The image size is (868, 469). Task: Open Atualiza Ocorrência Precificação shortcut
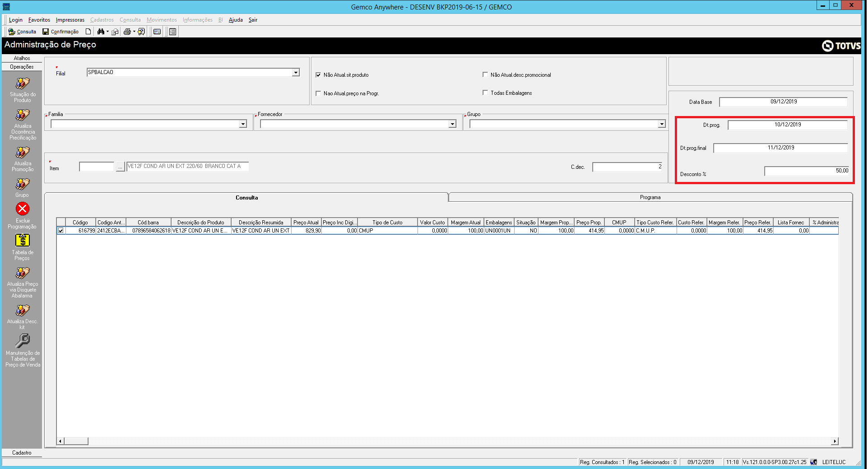point(23,125)
